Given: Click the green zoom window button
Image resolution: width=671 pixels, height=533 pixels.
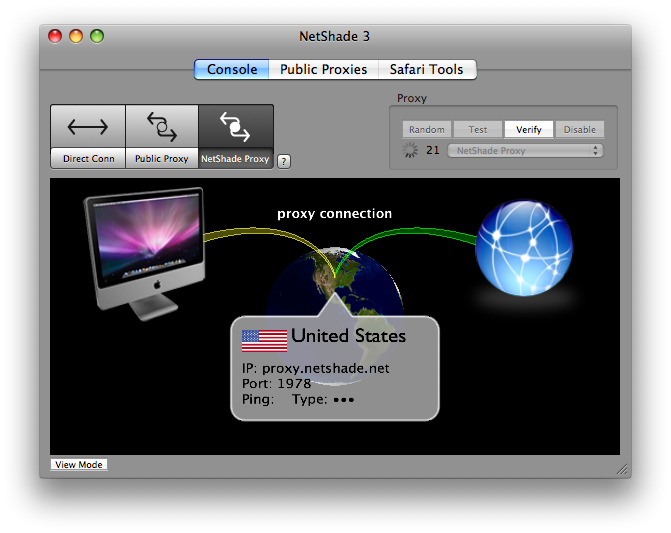Looking at the screenshot, I should (x=97, y=36).
